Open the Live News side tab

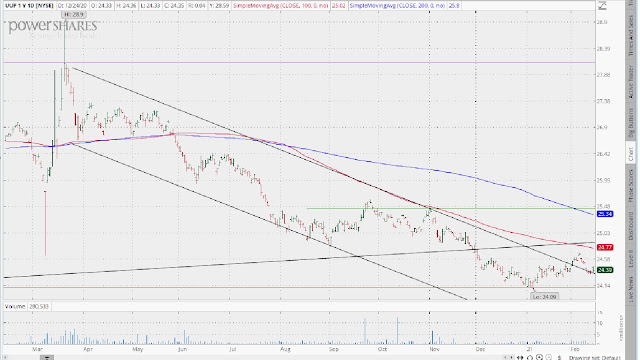click(x=631, y=289)
